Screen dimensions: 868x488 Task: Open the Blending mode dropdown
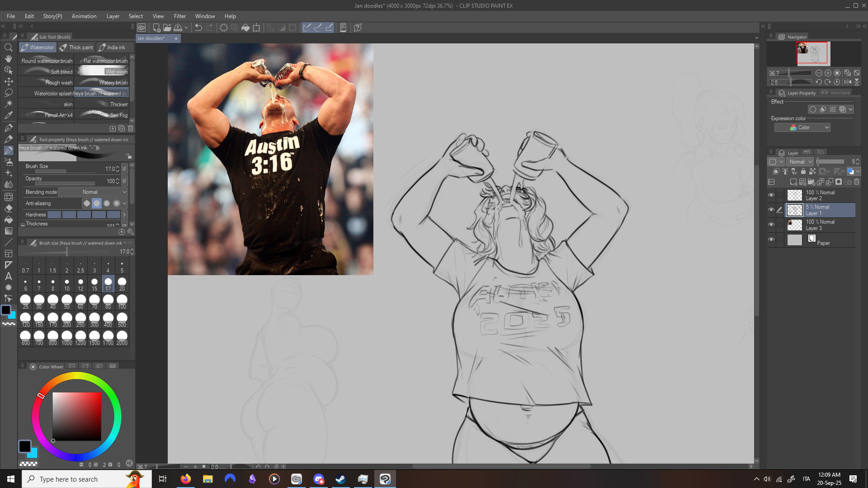tap(93, 192)
